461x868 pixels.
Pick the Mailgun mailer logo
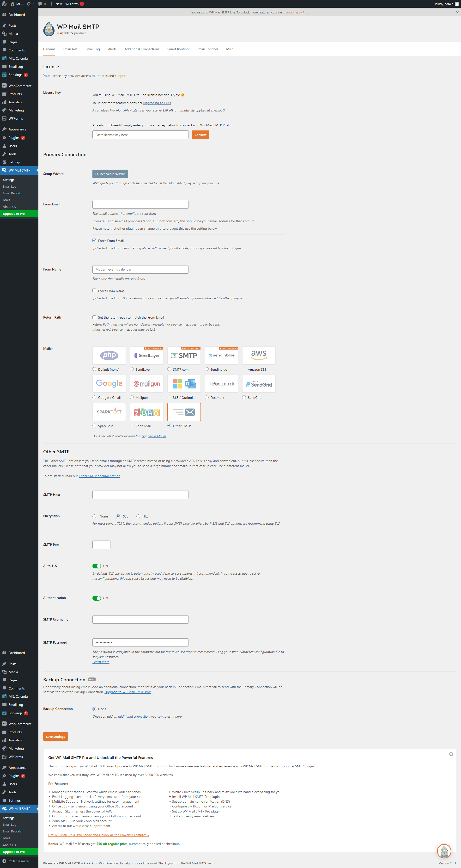point(146,383)
